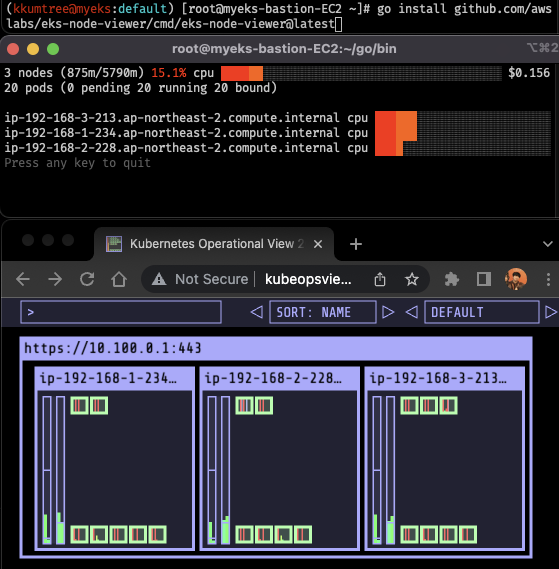Click CPU usage bar of node ip-192-168-1-234
This screenshot has width=559, height=569.
click(x=47, y=470)
